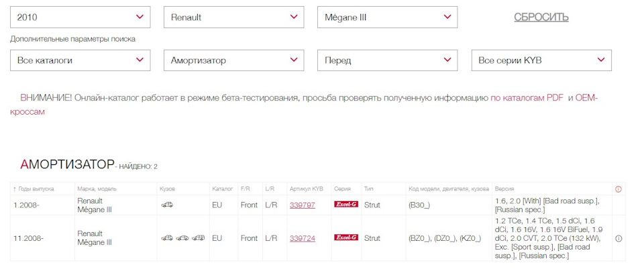Click the Excel-G badge for article 339724

click(x=346, y=237)
